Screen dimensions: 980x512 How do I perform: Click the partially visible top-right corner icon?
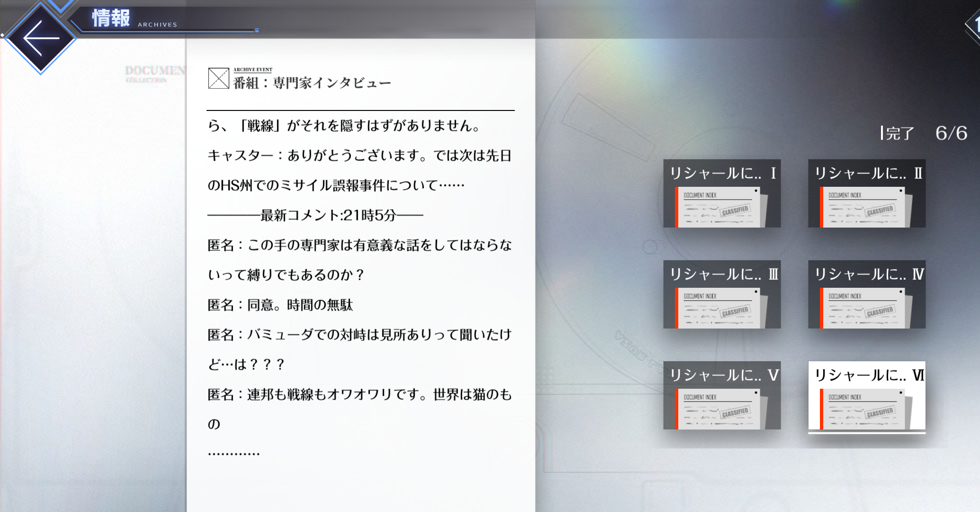[x=974, y=25]
